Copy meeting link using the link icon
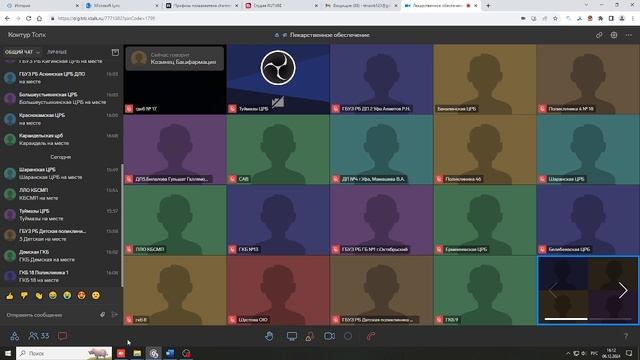This screenshot has width=640, height=360. click(x=599, y=35)
